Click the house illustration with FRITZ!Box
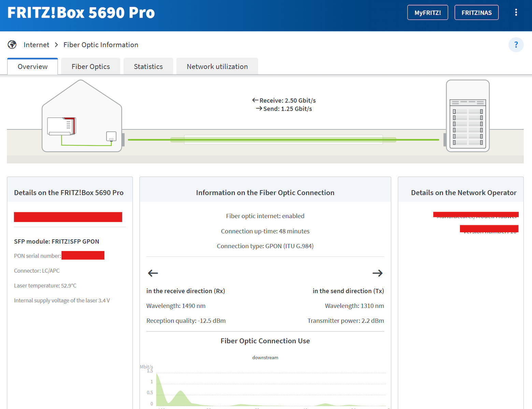 click(x=82, y=116)
